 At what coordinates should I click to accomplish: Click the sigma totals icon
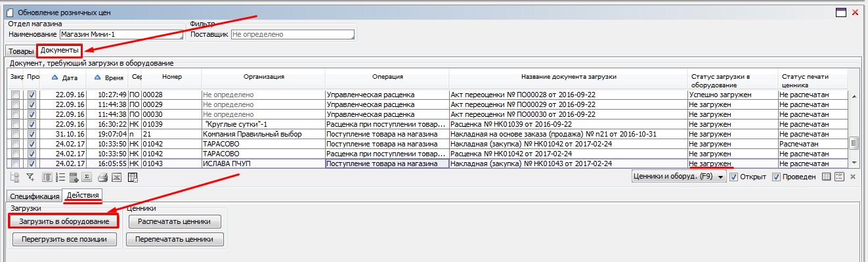point(87,177)
